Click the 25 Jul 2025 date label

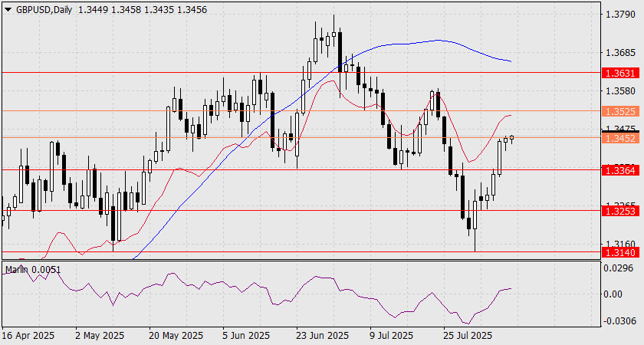[468, 336]
